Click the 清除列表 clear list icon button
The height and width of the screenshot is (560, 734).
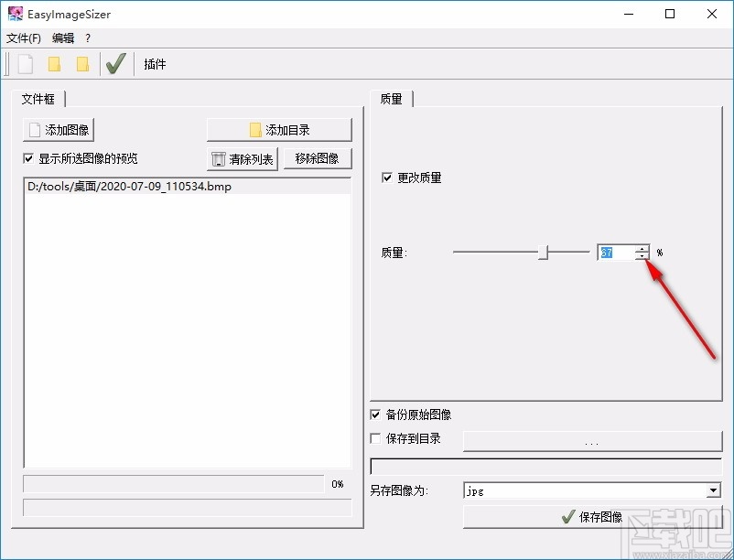click(243, 158)
